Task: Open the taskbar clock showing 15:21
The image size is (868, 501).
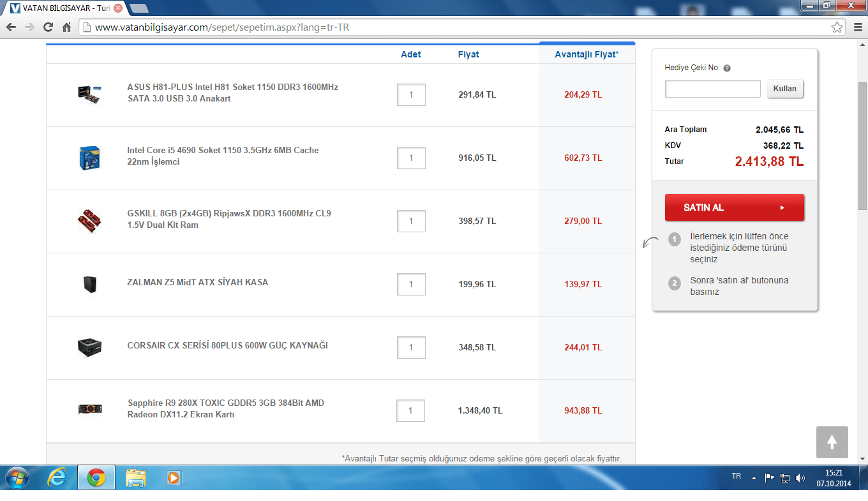Action: coord(834,477)
